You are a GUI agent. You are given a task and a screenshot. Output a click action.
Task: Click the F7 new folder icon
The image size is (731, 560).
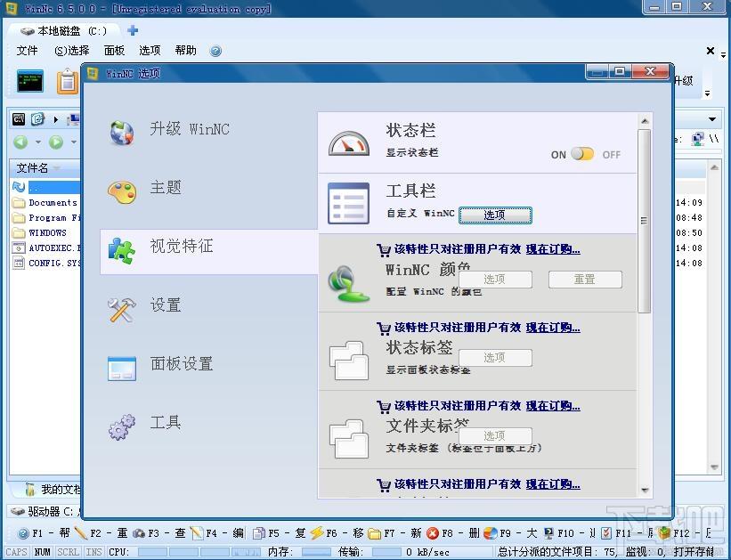(374, 533)
